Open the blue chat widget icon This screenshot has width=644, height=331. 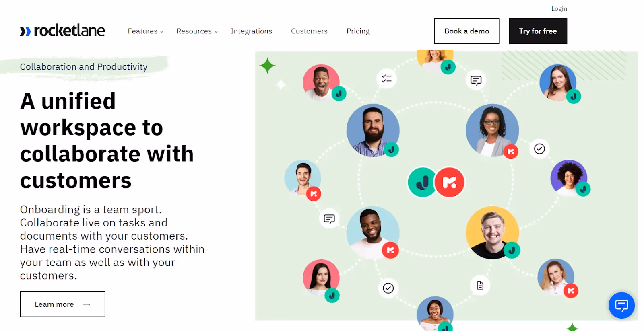pyautogui.click(x=621, y=305)
